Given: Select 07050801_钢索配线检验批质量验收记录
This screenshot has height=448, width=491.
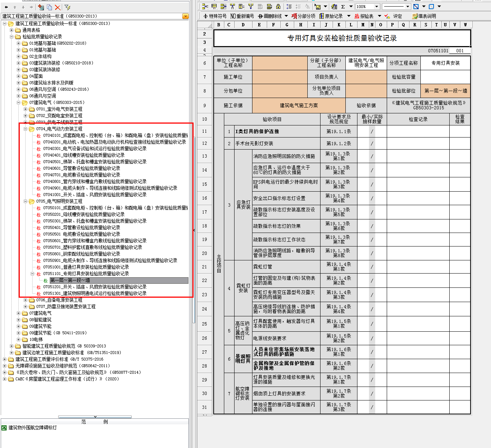Looking at the screenshot, I should [82, 254].
